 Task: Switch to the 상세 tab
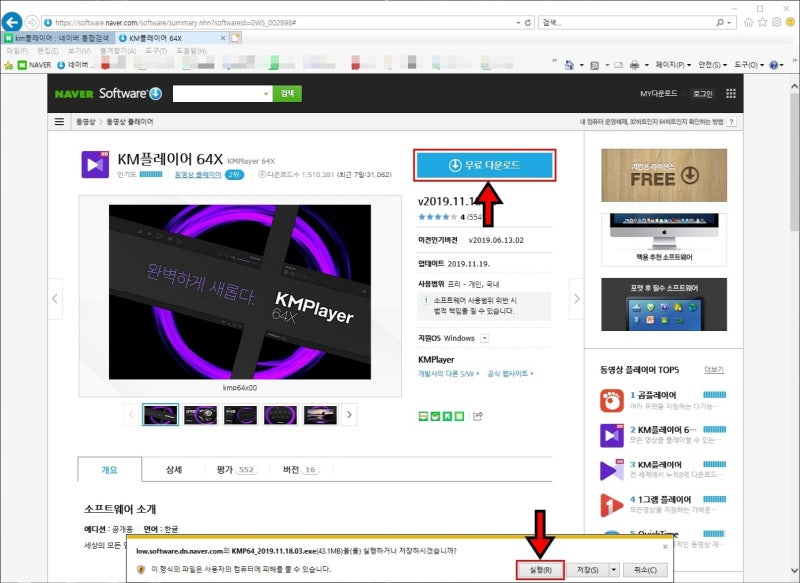pyautogui.click(x=173, y=469)
